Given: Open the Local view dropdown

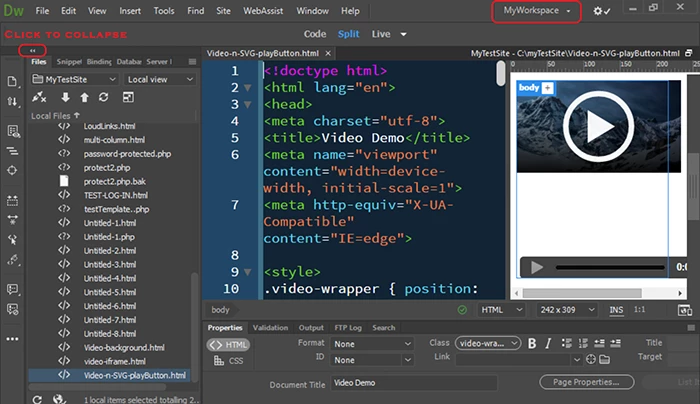Looking at the screenshot, I should coord(160,79).
